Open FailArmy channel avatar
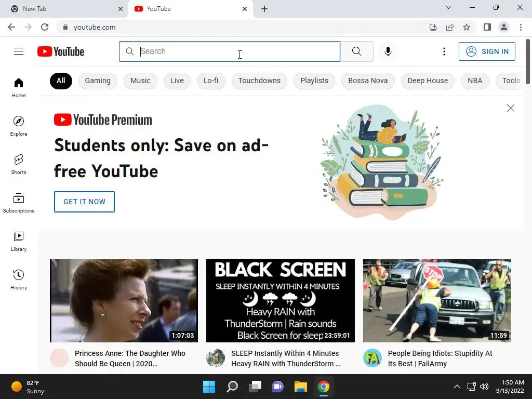 [x=372, y=358]
